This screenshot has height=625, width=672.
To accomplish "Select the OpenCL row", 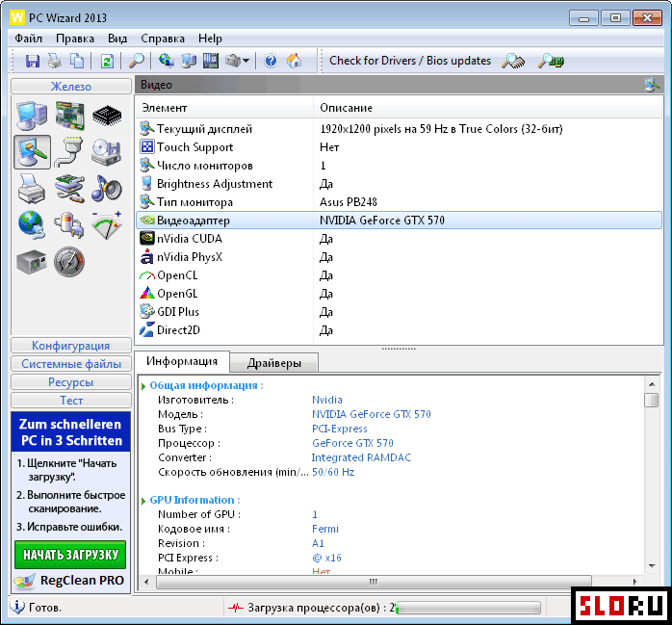I will pyautogui.click(x=399, y=275).
